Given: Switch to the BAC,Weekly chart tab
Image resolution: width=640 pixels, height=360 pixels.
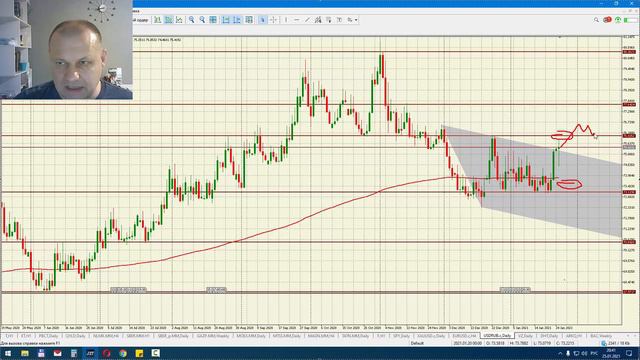Looking at the screenshot, I should (x=601, y=336).
